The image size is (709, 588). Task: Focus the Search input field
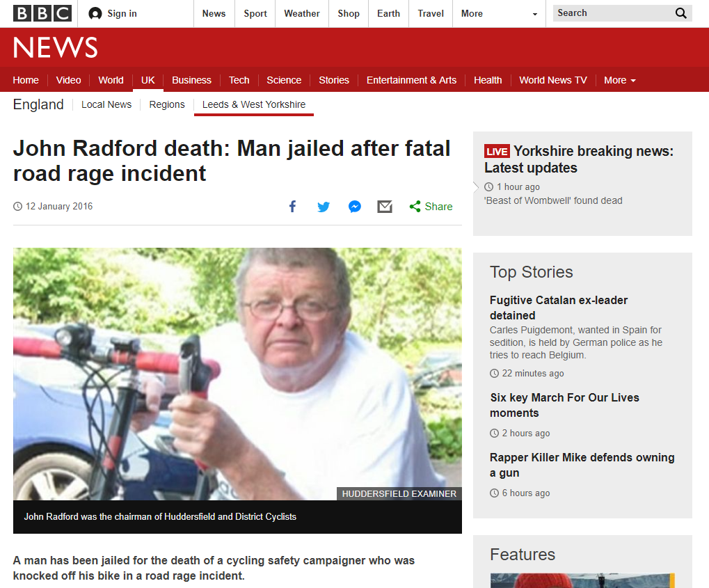613,13
